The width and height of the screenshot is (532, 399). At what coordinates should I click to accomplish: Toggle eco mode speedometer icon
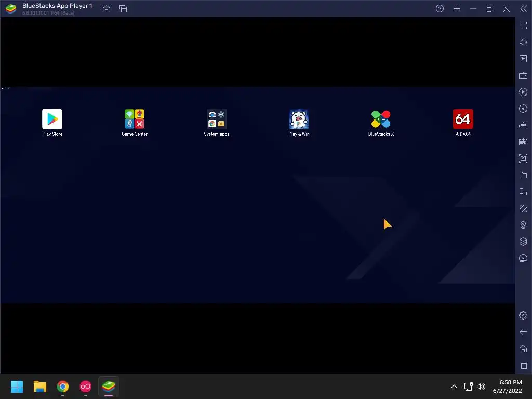coord(523,258)
